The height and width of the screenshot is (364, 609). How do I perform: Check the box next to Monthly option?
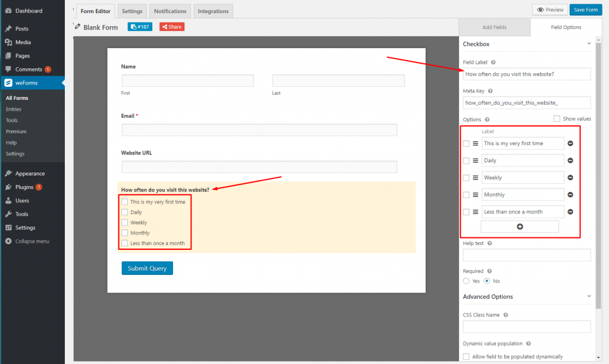pyautogui.click(x=465, y=194)
